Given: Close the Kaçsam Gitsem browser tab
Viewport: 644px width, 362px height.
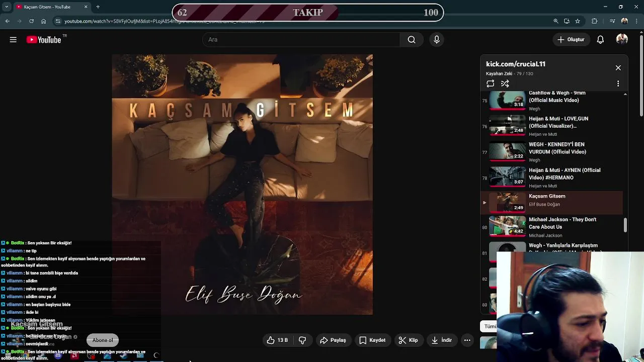Looking at the screenshot, I should 86,7.
